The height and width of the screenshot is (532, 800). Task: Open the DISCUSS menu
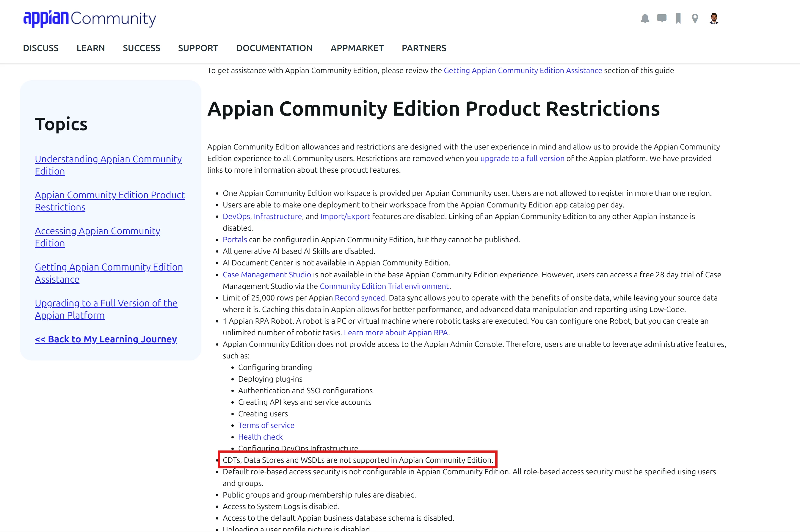[41, 48]
